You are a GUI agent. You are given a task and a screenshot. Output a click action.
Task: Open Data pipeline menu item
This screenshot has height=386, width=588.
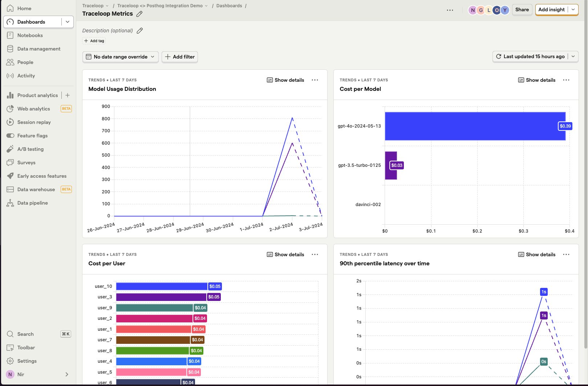click(32, 203)
